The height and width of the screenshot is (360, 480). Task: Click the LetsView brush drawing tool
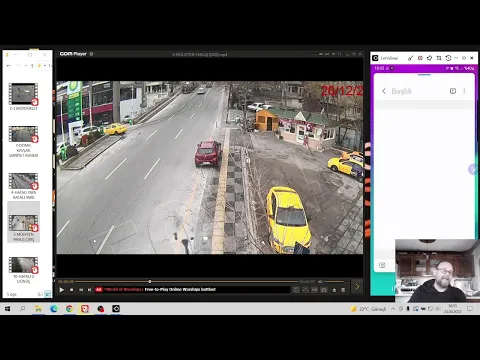click(x=410, y=58)
